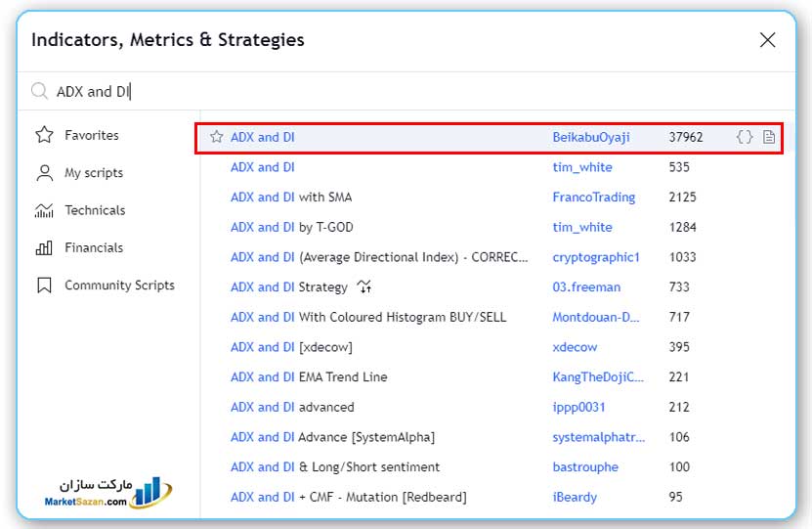The image size is (812, 529).
Task: Add the ADX and DI Strategy script
Action: pos(289,287)
